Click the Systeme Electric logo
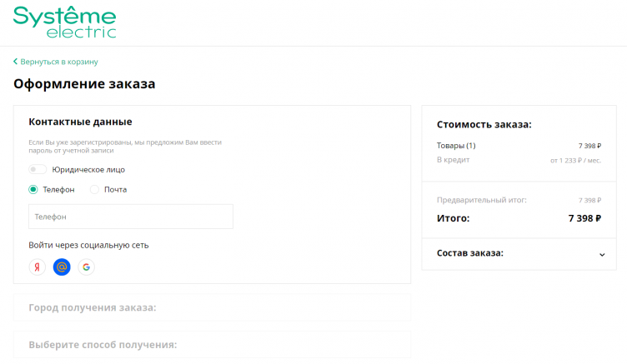627x364 pixels. [x=65, y=22]
